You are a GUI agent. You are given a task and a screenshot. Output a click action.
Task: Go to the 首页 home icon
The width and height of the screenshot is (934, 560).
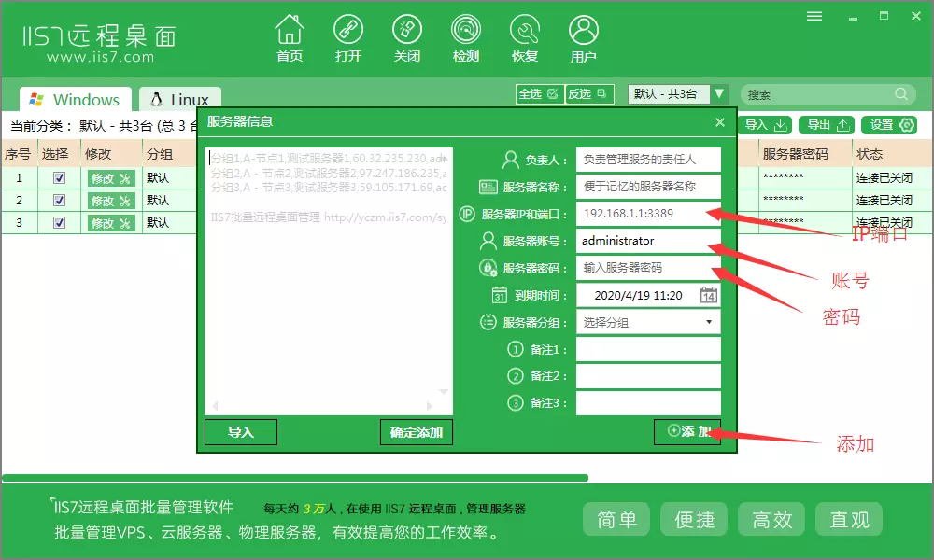[x=290, y=38]
